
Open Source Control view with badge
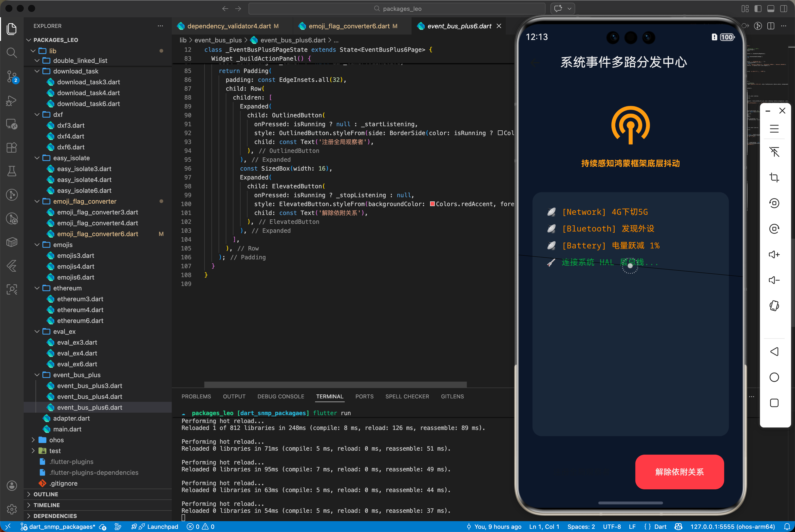(x=12, y=76)
